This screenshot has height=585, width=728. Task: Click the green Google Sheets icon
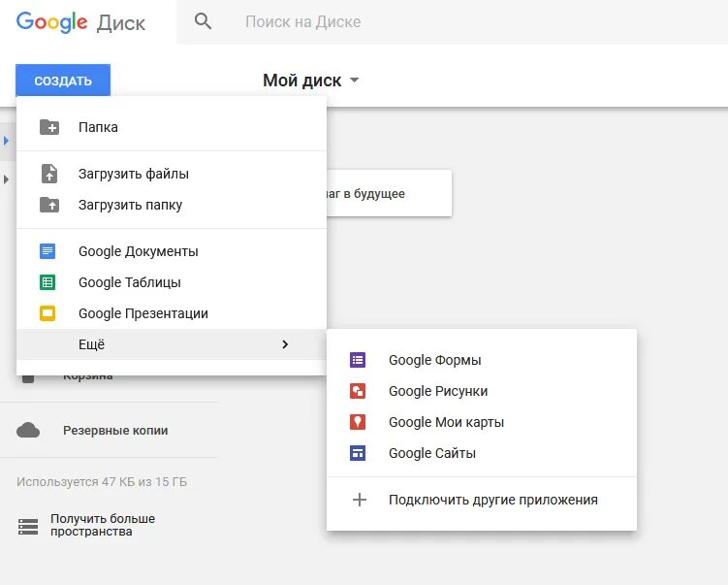coord(47,282)
